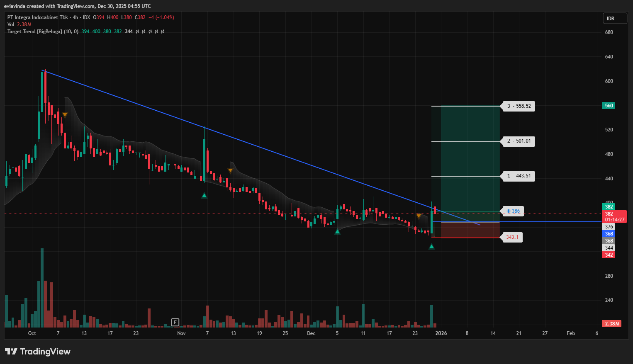The width and height of the screenshot is (633, 364).
Task: Click target label '3 - 558.52'
Action: (519, 106)
